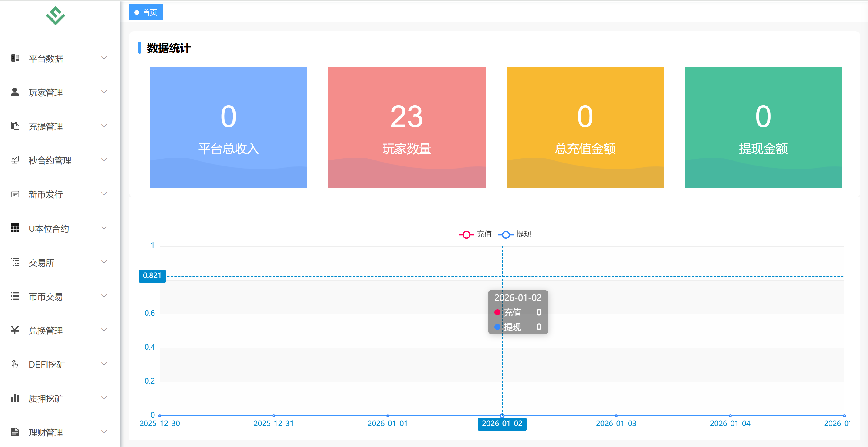Click the 兑换管理 yen icon
This screenshot has width=868, height=447.
click(15, 330)
